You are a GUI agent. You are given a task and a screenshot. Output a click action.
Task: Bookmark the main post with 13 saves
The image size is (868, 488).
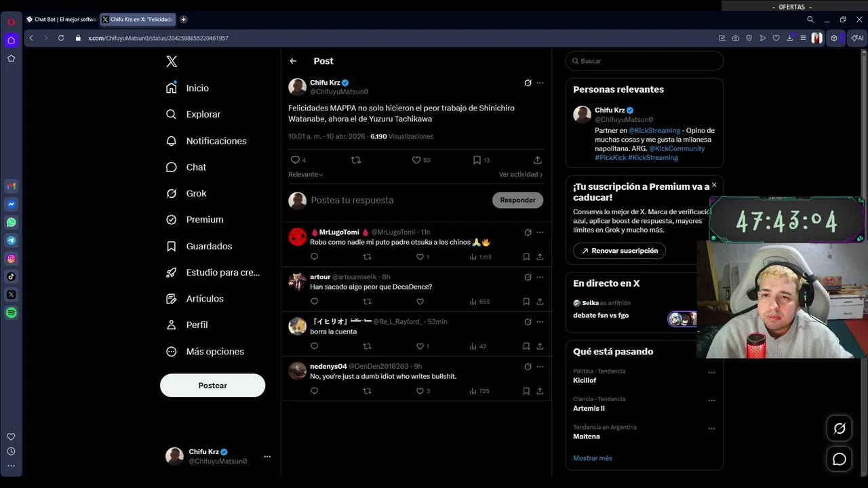coord(477,160)
